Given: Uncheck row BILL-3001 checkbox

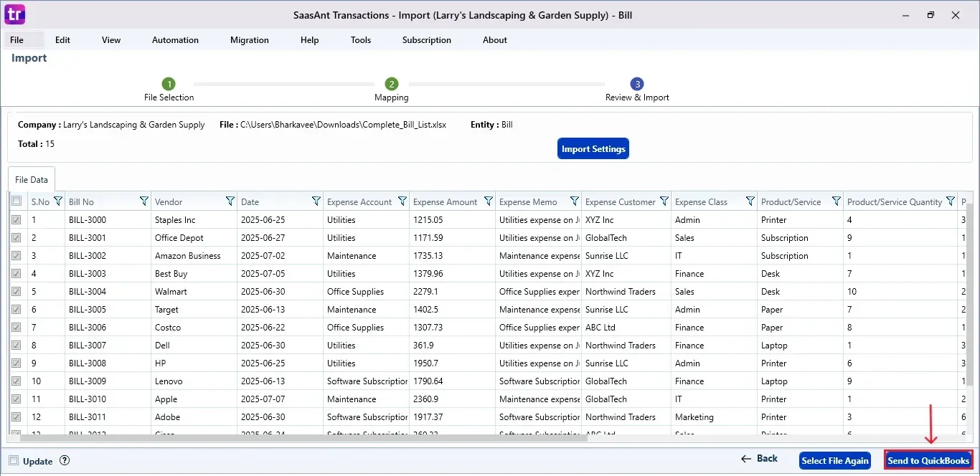Looking at the screenshot, I should [x=17, y=238].
